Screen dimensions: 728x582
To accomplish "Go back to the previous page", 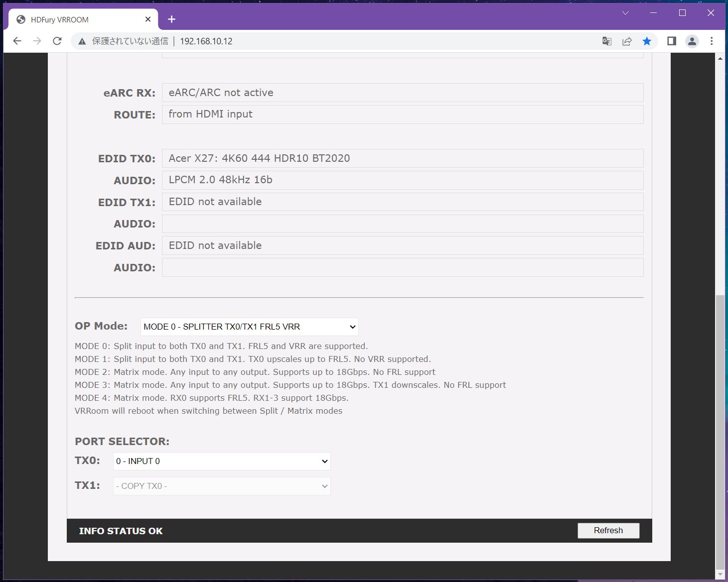I will point(17,41).
